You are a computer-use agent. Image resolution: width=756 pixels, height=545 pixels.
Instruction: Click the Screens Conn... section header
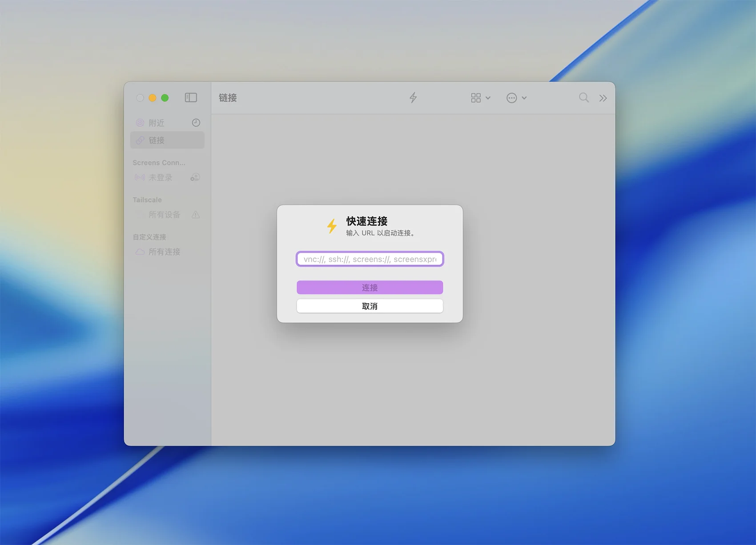pyautogui.click(x=159, y=163)
